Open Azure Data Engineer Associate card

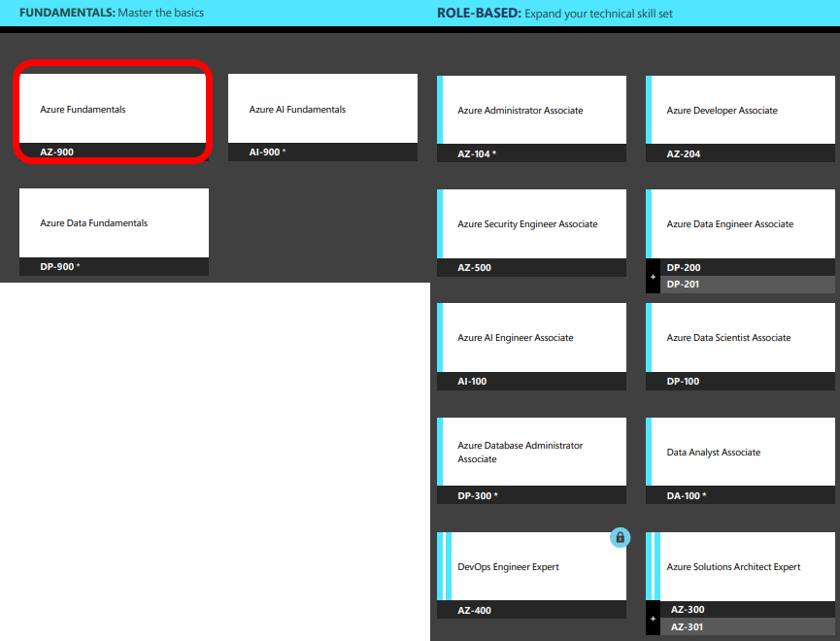[740, 224]
